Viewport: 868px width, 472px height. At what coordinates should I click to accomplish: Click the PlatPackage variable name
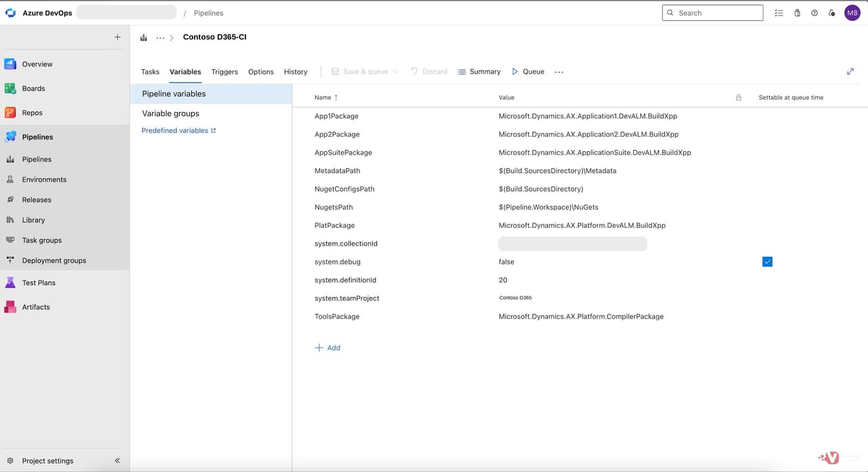coord(334,226)
